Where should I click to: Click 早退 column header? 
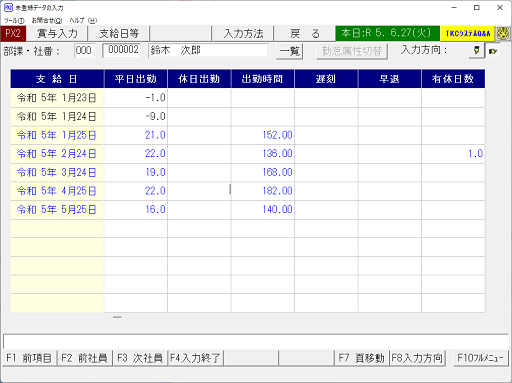click(x=390, y=79)
